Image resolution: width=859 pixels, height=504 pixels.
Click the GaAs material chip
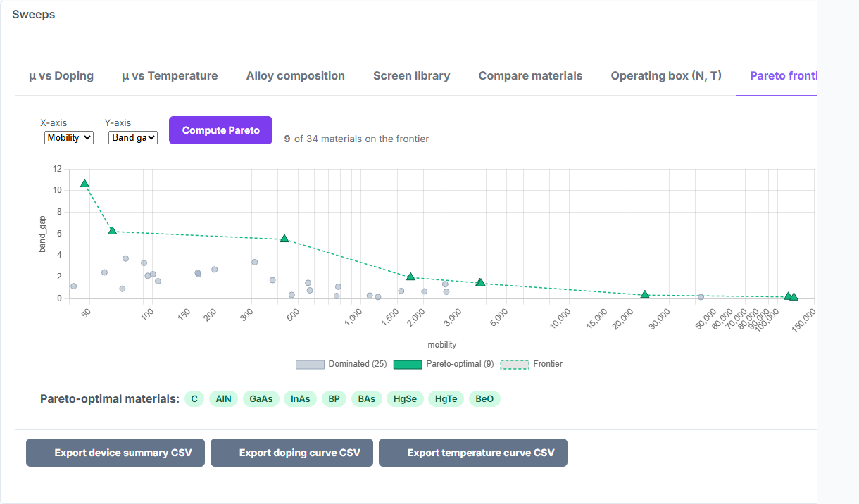261,399
